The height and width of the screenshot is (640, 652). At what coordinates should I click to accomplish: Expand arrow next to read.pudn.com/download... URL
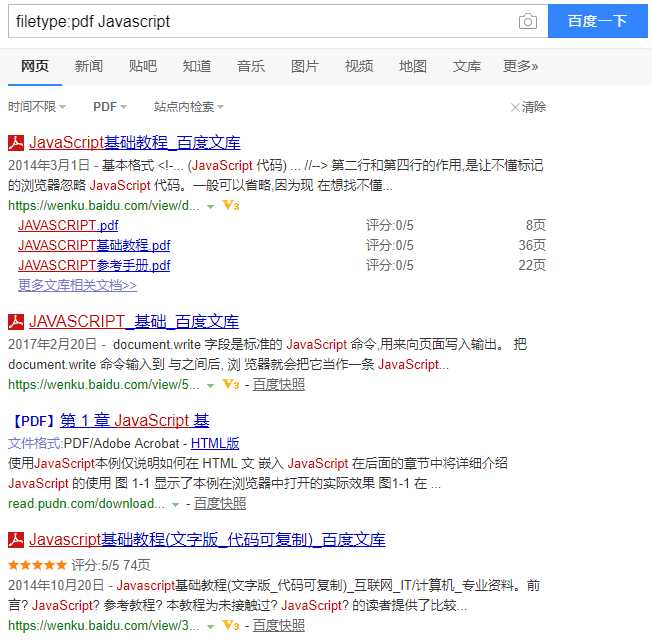click(x=175, y=505)
